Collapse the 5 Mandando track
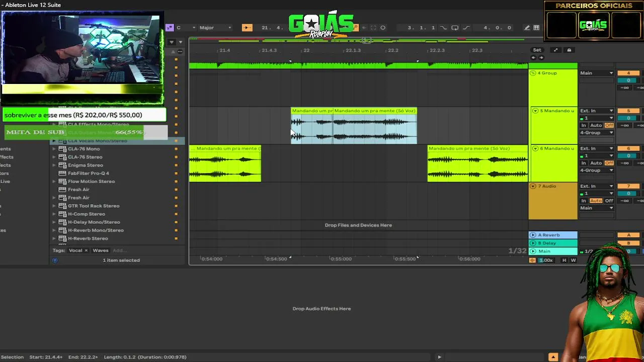The width and height of the screenshot is (644, 362). point(535,111)
